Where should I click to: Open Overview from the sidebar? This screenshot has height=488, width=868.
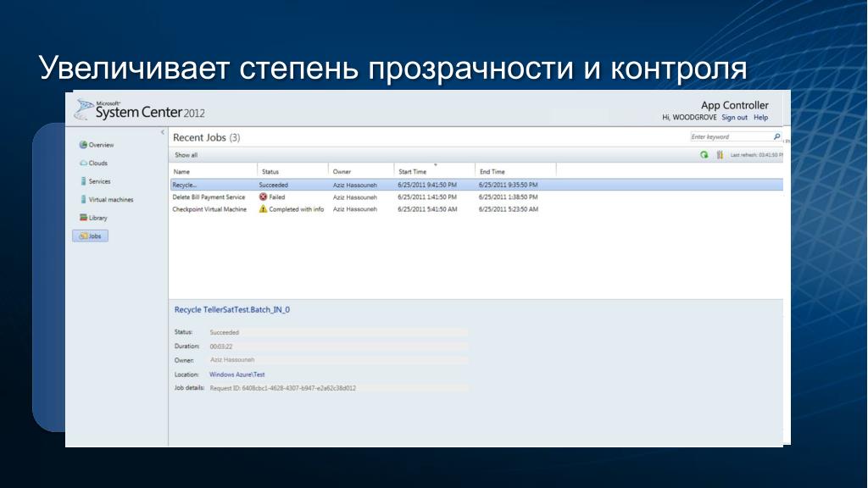pyautogui.click(x=100, y=145)
